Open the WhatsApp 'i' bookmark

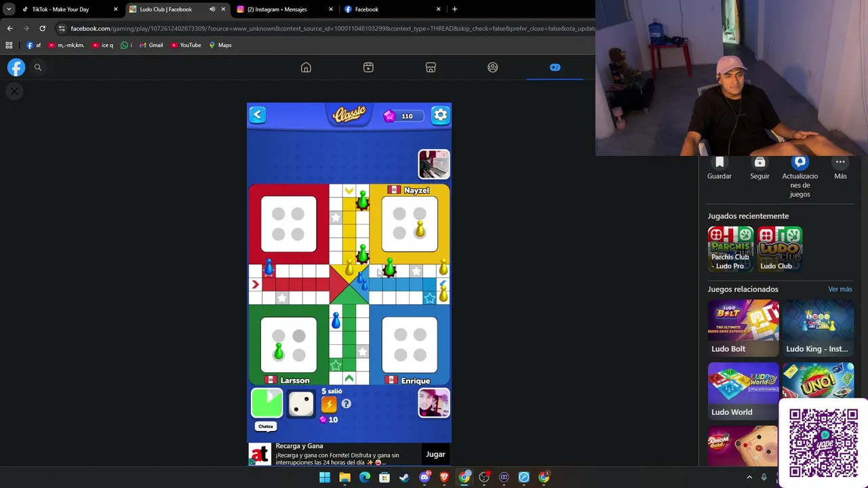tap(127, 45)
